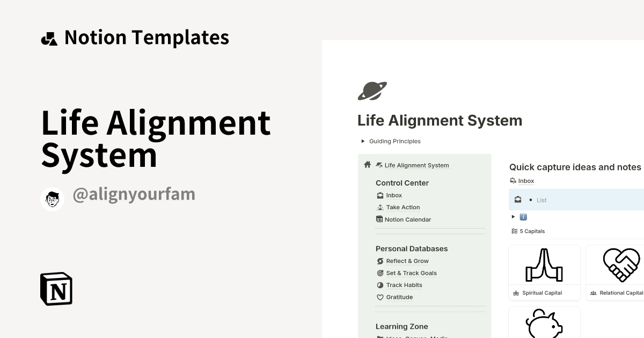The width and height of the screenshot is (644, 338).
Task: Click the creator avatar thumbnail
Action: pyautogui.click(x=52, y=199)
